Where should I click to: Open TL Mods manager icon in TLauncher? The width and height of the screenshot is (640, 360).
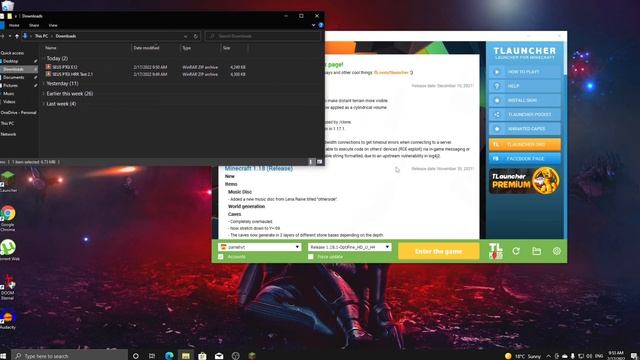(496, 251)
